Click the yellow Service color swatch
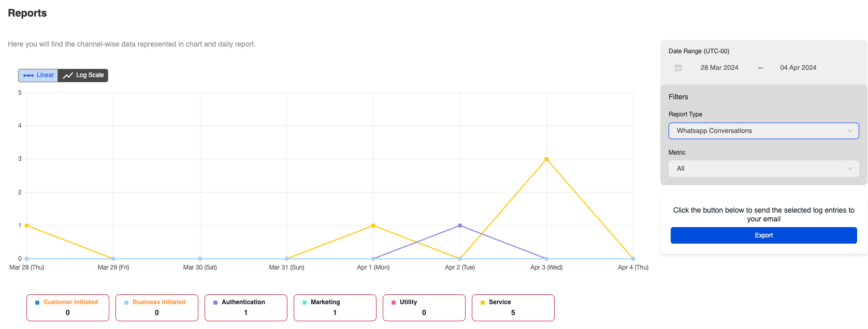This screenshot has width=868, height=329. (x=483, y=303)
